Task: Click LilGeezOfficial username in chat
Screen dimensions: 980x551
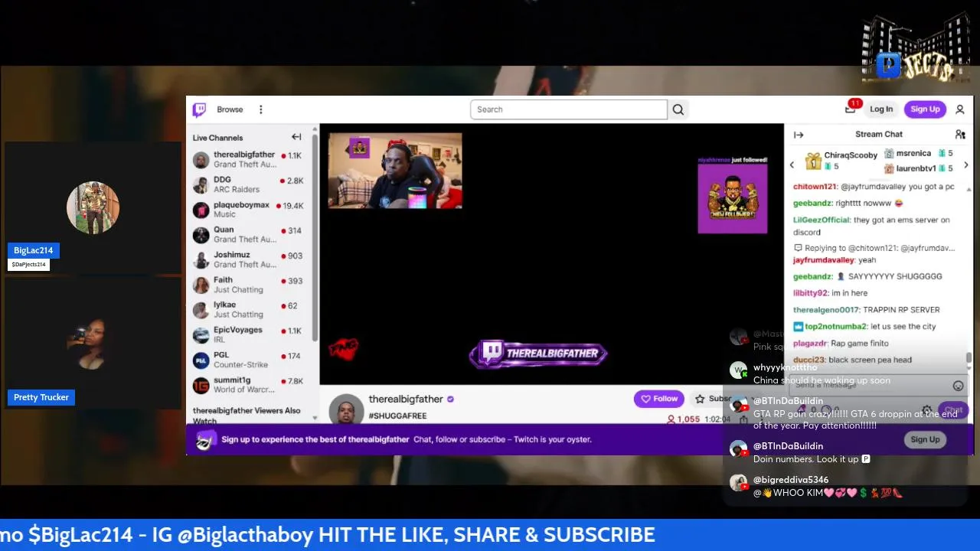Action: (x=822, y=220)
